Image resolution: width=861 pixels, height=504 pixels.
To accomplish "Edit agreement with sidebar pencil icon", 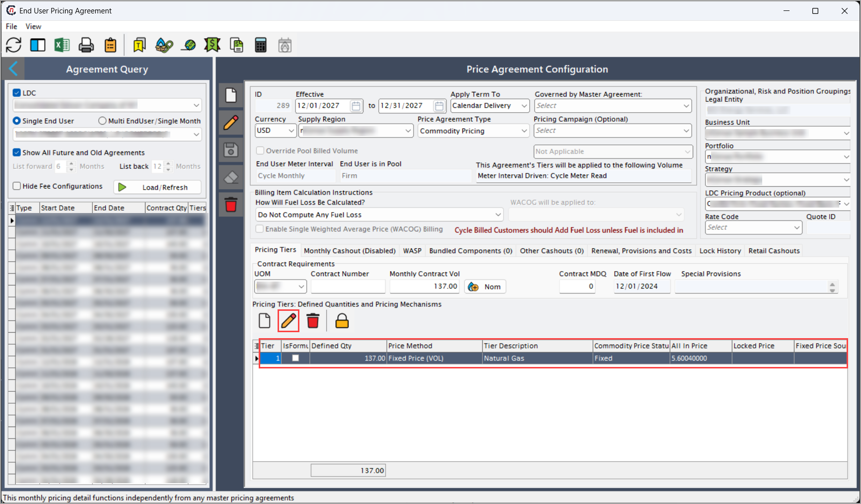I will pos(231,122).
